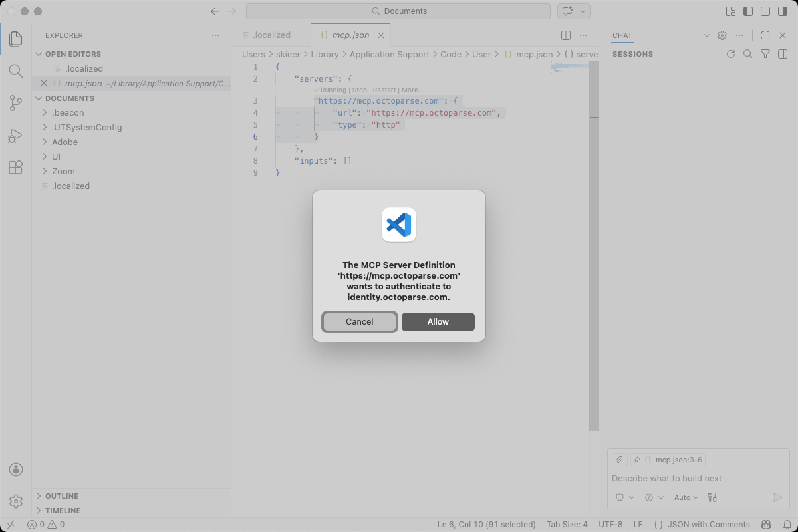Click the Documents command center search box
798x532 pixels.
pyautogui.click(x=398, y=11)
